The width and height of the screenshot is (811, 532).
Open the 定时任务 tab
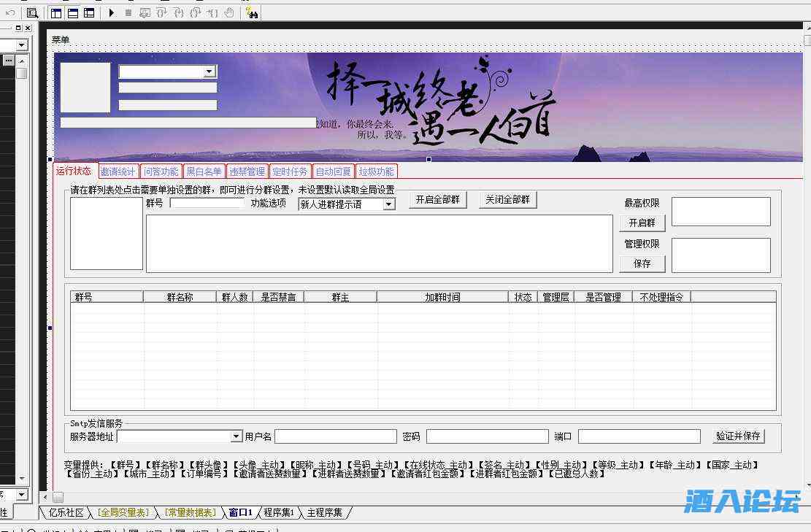[290, 171]
